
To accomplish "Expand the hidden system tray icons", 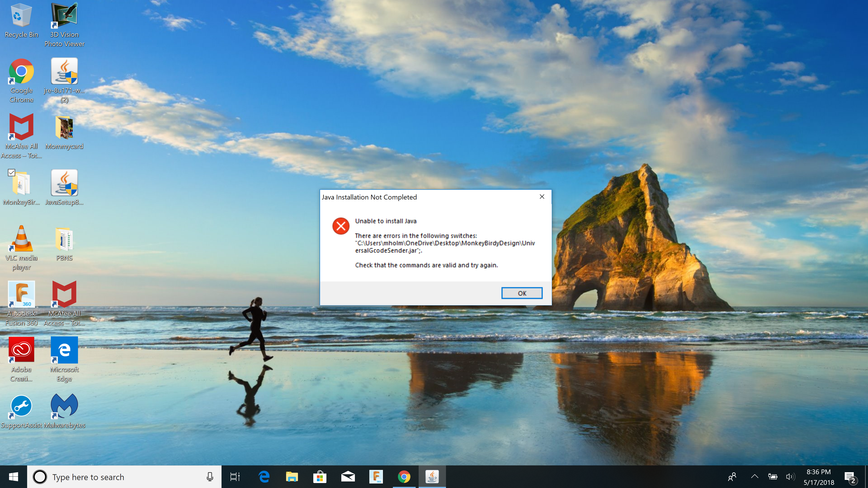I will point(755,477).
